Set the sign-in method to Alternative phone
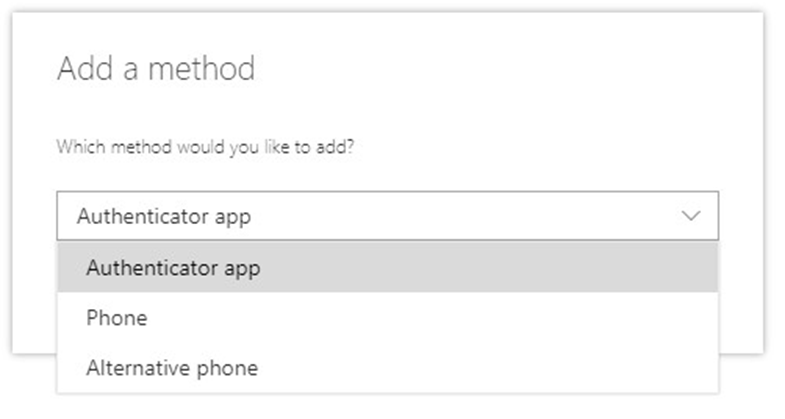Image resolution: width=785 pixels, height=419 pixels. coord(172,368)
